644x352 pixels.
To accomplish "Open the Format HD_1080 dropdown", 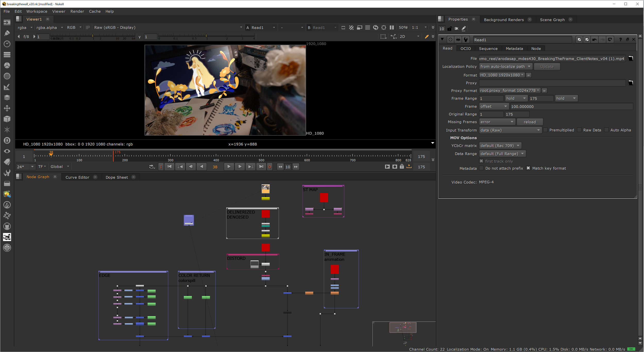I will (x=502, y=75).
